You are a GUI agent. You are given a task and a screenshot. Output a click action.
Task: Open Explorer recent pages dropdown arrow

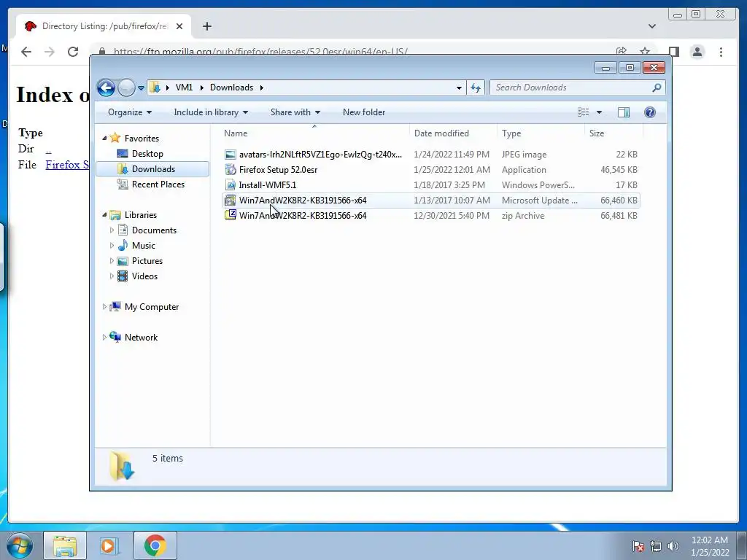[x=141, y=88]
